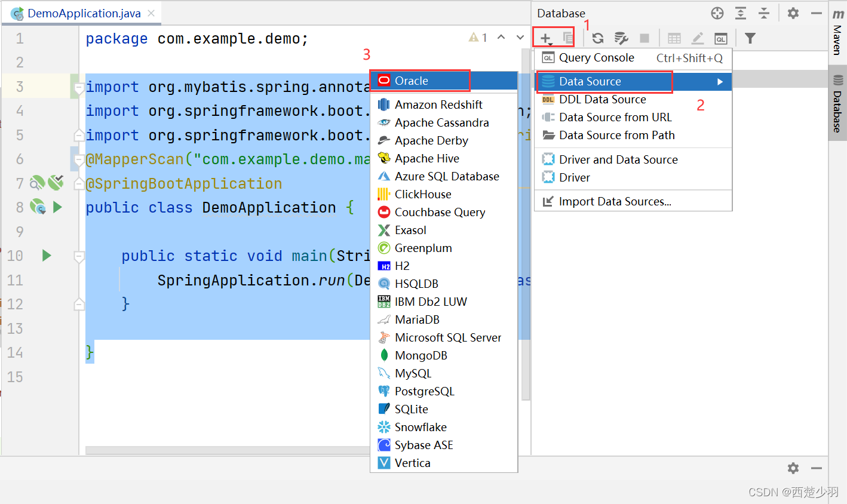Viewport: 847px width, 504px height.
Task: Go to next highlighted error arrow
Action: [520, 37]
